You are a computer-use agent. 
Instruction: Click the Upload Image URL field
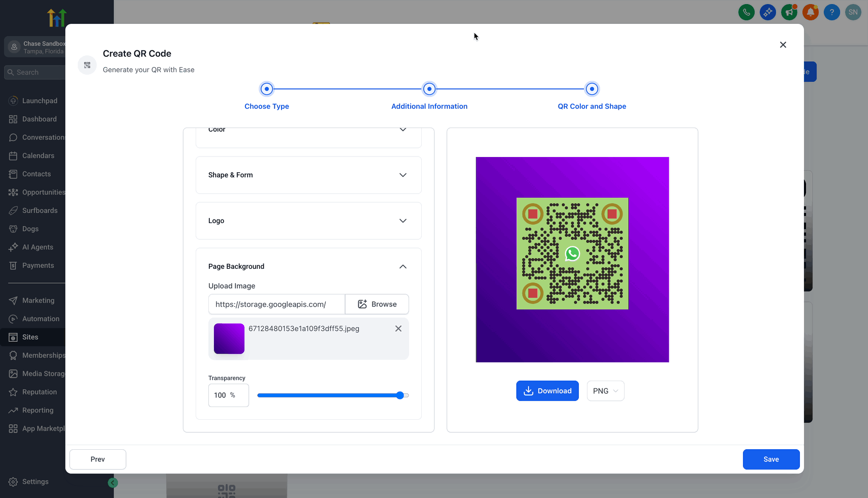(x=277, y=304)
